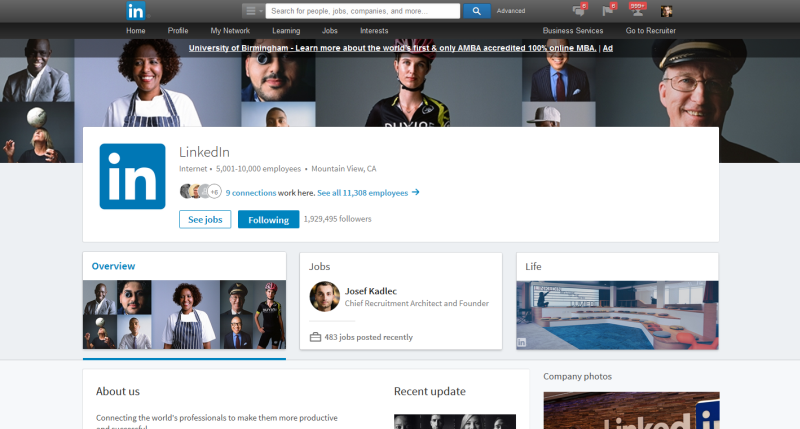Click the See jobs button
Screen dimensions: 800x429
205,219
